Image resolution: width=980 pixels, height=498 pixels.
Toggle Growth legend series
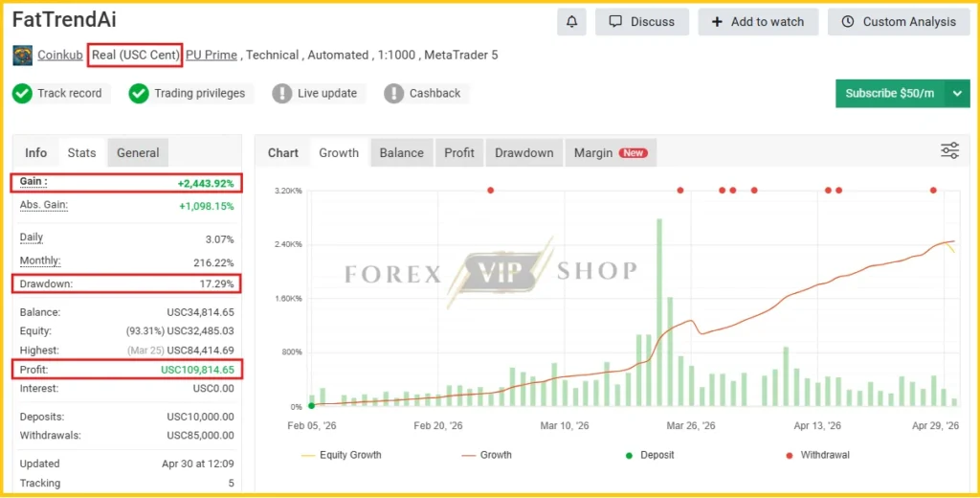pyautogui.click(x=487, y=455)
